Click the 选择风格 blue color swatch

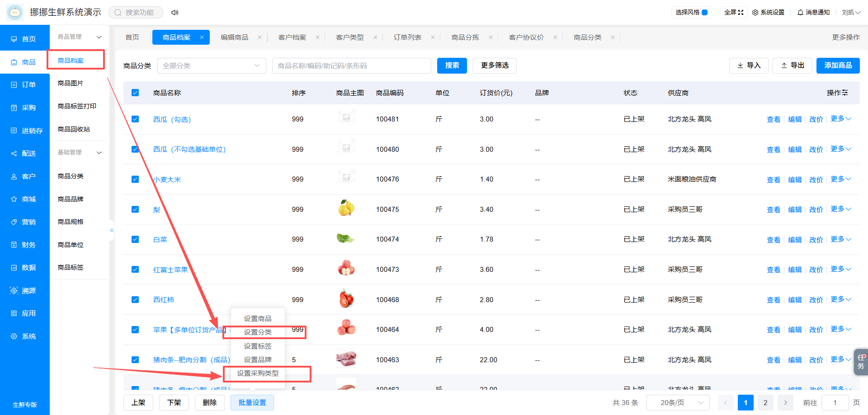[704, 13]
